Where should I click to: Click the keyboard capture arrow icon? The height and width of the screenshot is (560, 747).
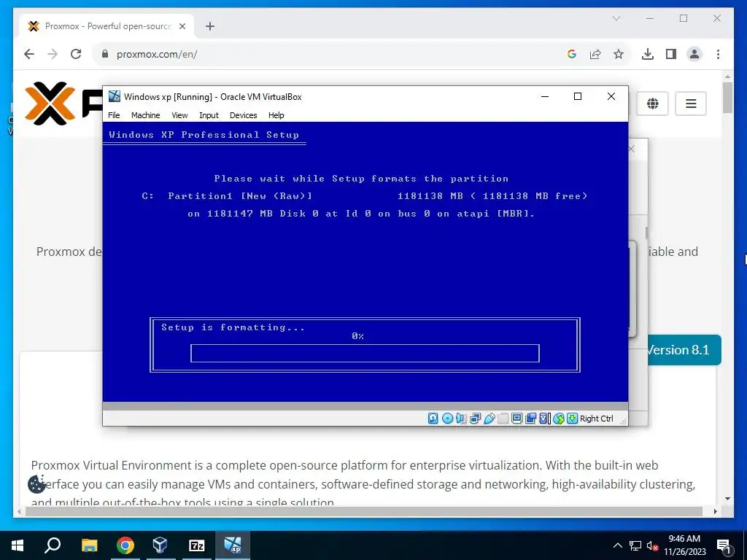[x=572, y=418]
